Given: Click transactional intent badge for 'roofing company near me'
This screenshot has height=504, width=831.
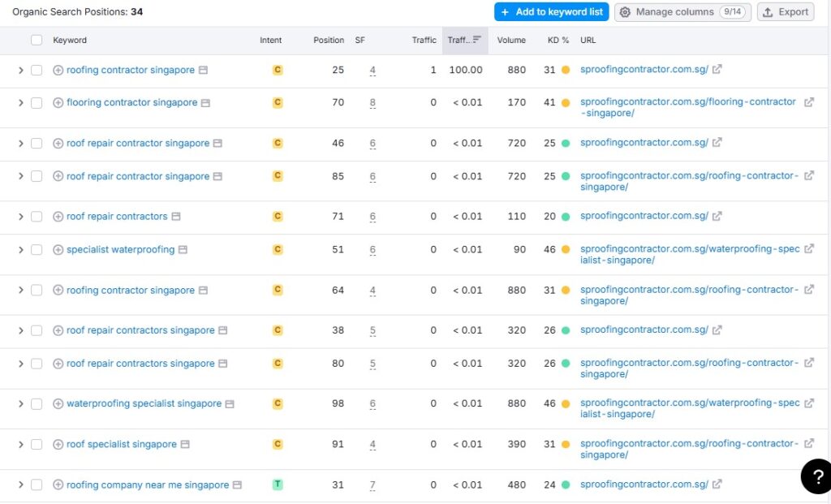Looking at the screenshot, I should 278,485.
